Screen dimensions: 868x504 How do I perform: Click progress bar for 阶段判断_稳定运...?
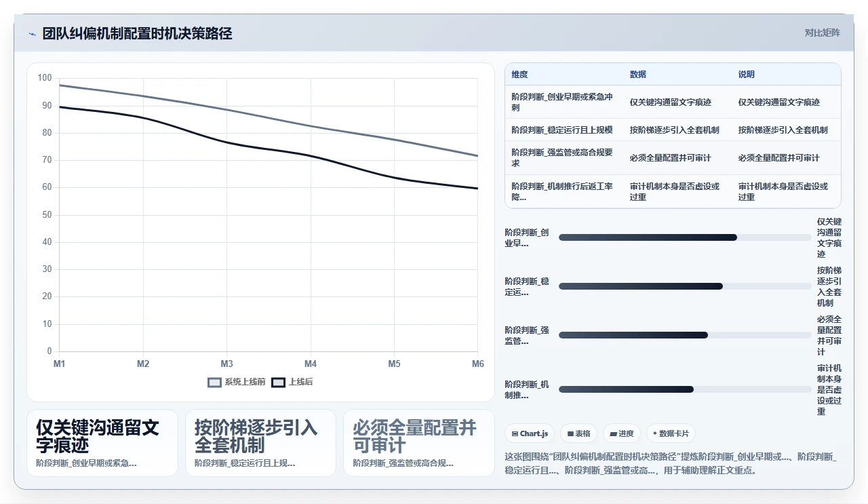[685, 286]
